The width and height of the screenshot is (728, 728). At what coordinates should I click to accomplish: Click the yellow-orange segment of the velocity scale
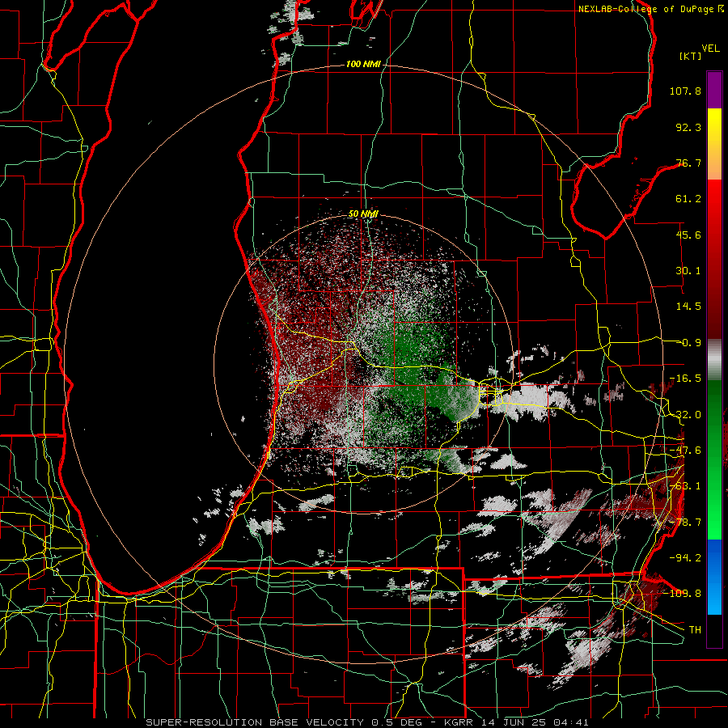pyautogui.click(x=714, y=144)
